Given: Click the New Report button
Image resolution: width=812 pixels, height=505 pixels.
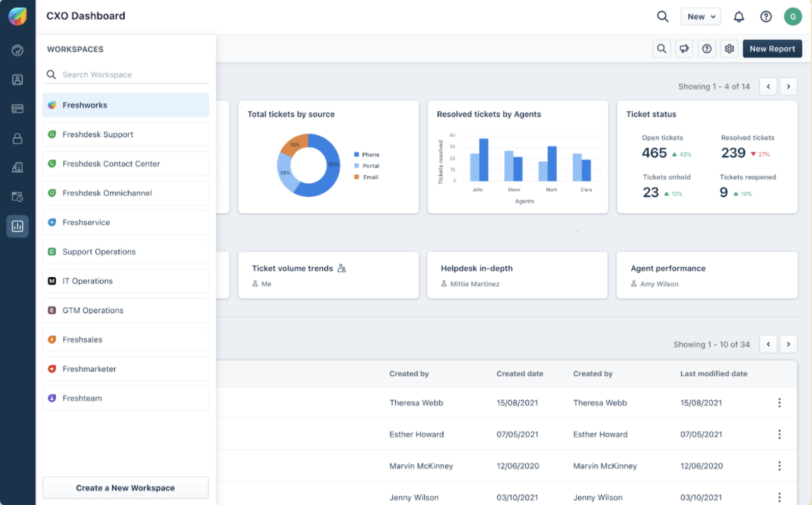Looking at the screenshot, I should [x=772, y=49].
